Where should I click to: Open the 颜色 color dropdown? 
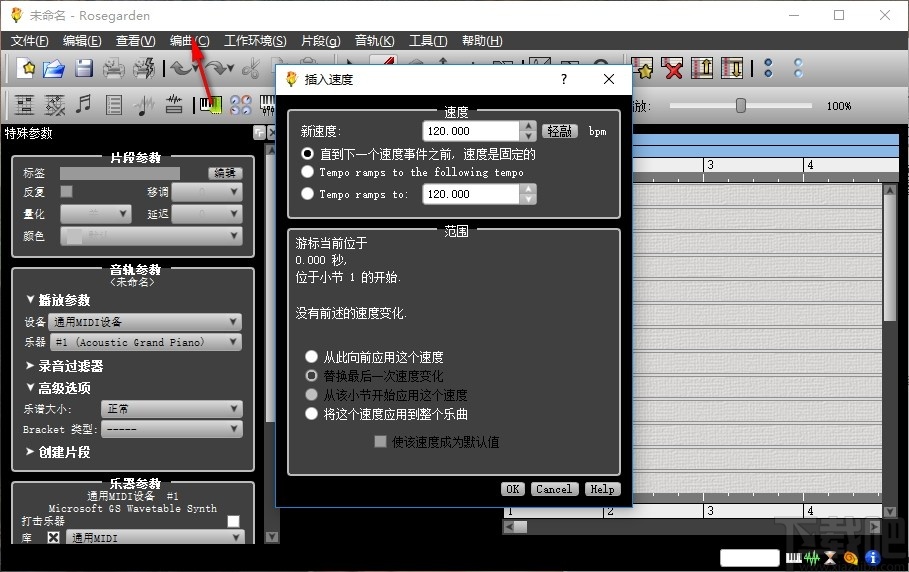(151, 236)
